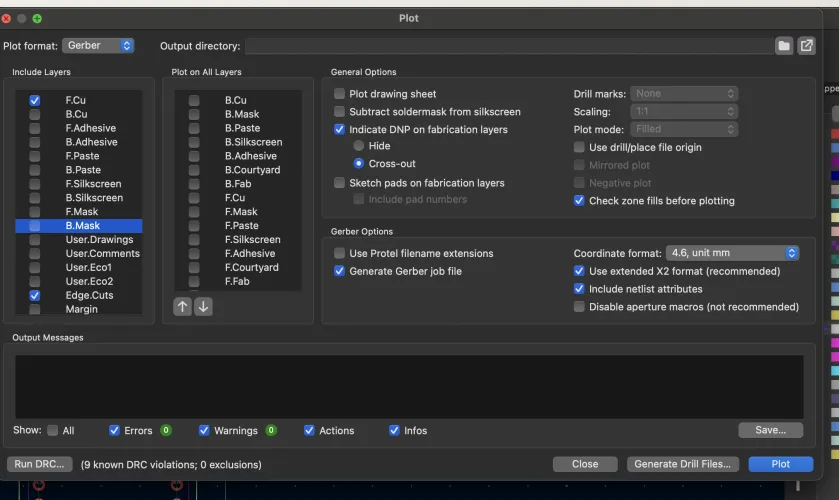Click the green Warnings count badge

click(270, 431)
